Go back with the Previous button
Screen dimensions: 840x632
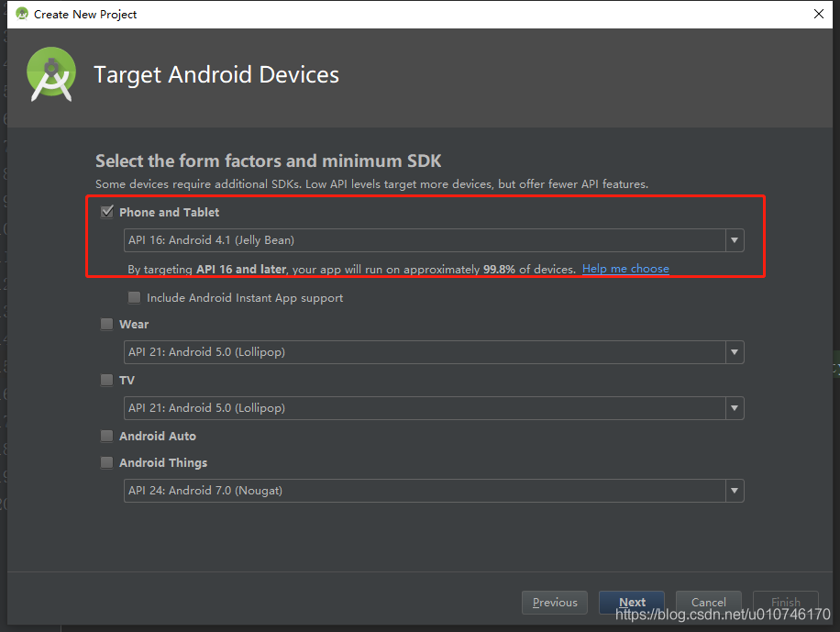tap(555, 603)
